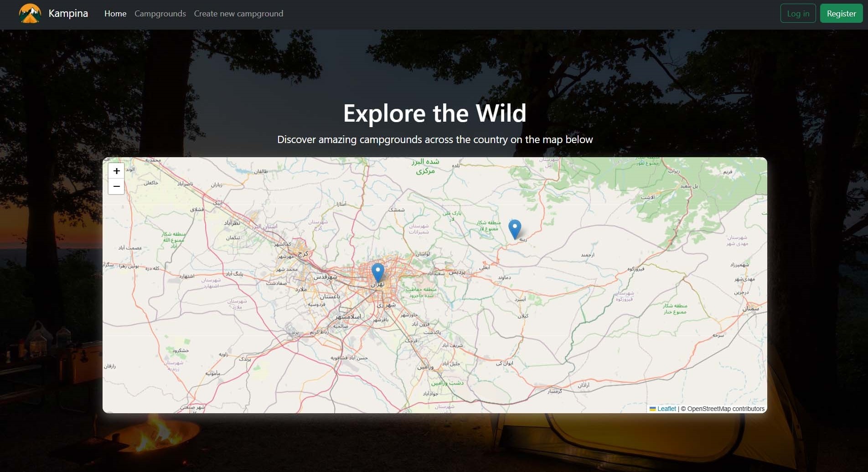Go to the Home nav item
This screenshot has width=868, height=472.
pos(115,14)
